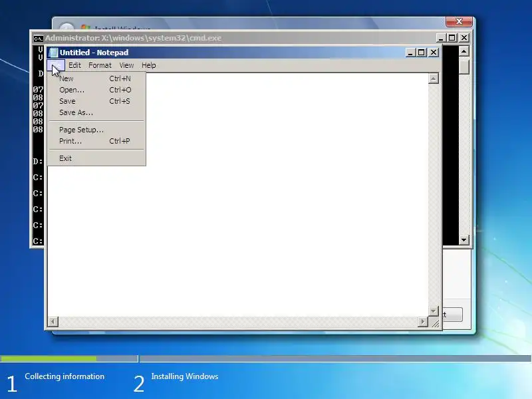
Task: Click Notepad vertical scrollbar up arrow
Action: pos(433,78)
